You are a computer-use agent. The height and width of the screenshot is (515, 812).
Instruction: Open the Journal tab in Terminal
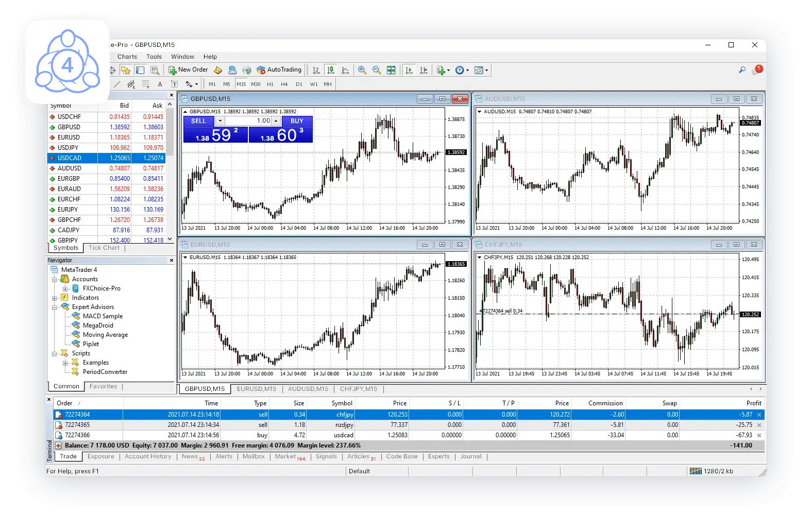(471, 456)
